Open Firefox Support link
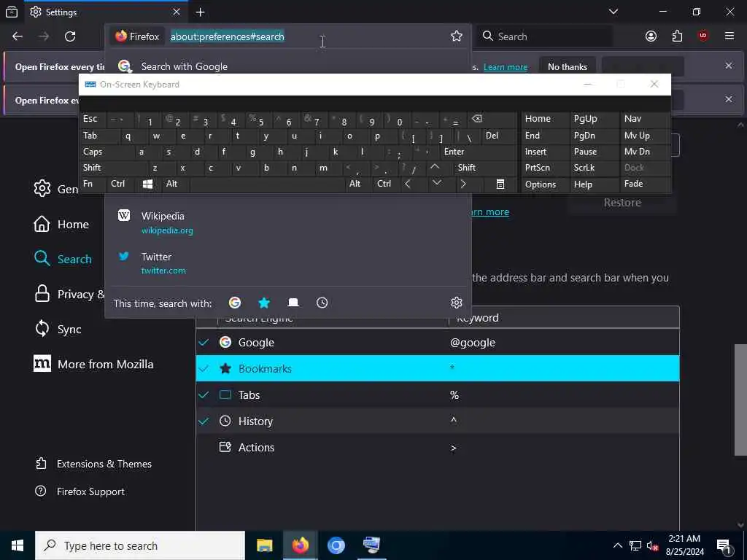Viewport: 747px width, 560px height. [x=80, y=491]
